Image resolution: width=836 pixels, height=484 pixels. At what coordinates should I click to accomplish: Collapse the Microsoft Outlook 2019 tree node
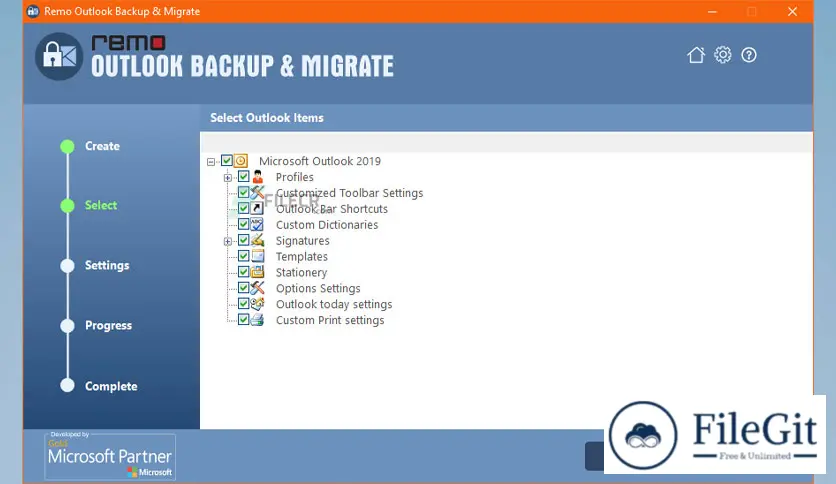coord(211,162)
